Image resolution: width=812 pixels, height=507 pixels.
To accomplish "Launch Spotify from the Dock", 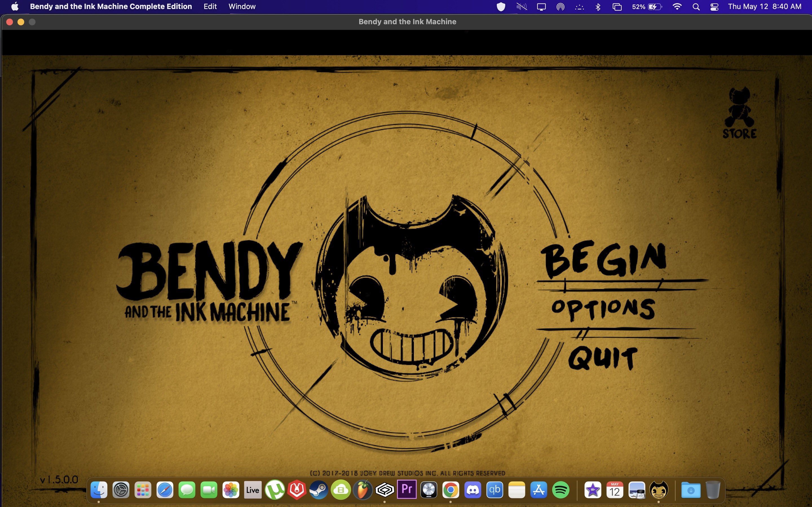I will pyautogui.click(x=561, y=490).
